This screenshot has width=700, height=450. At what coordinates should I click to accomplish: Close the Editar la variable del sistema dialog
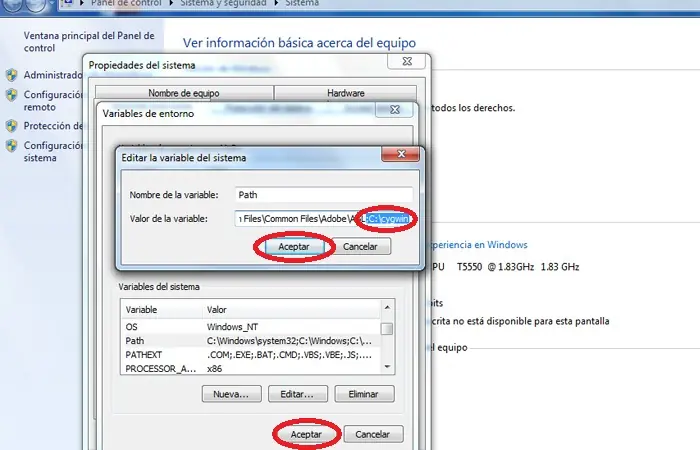point(400,154)
